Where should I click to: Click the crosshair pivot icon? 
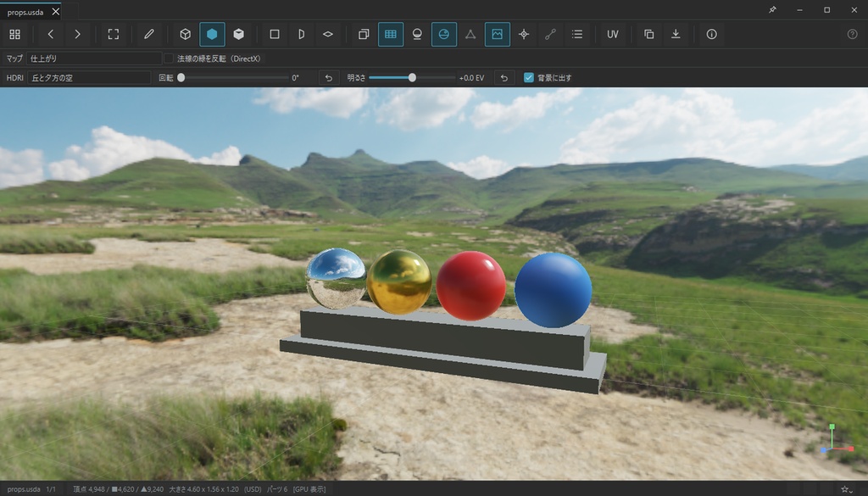click(x=524, y=34)
